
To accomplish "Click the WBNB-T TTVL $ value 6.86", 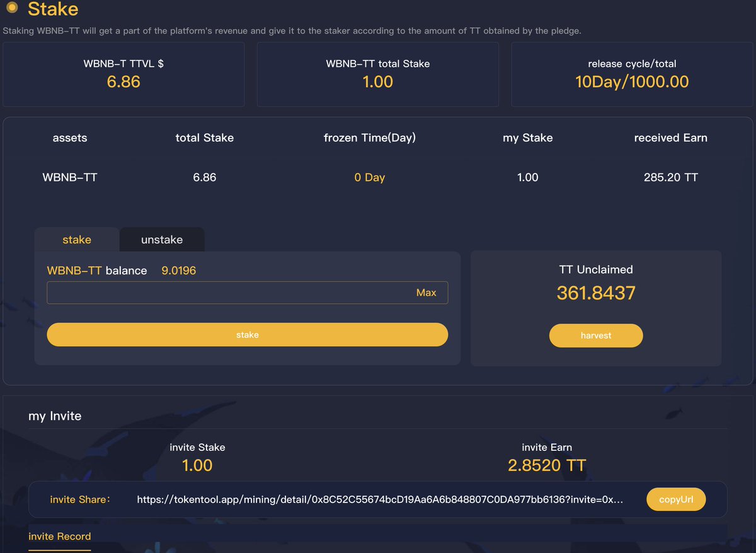I will (123, 82).
